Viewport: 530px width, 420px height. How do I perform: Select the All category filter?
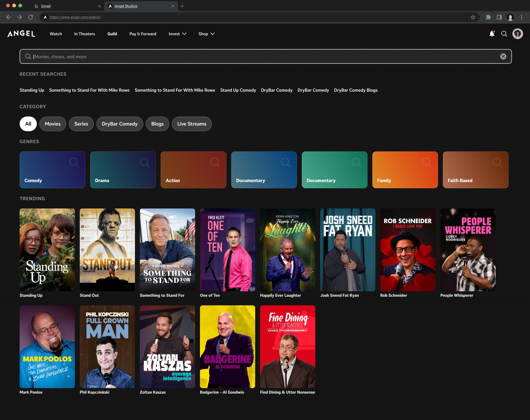(x=28, y=124)
